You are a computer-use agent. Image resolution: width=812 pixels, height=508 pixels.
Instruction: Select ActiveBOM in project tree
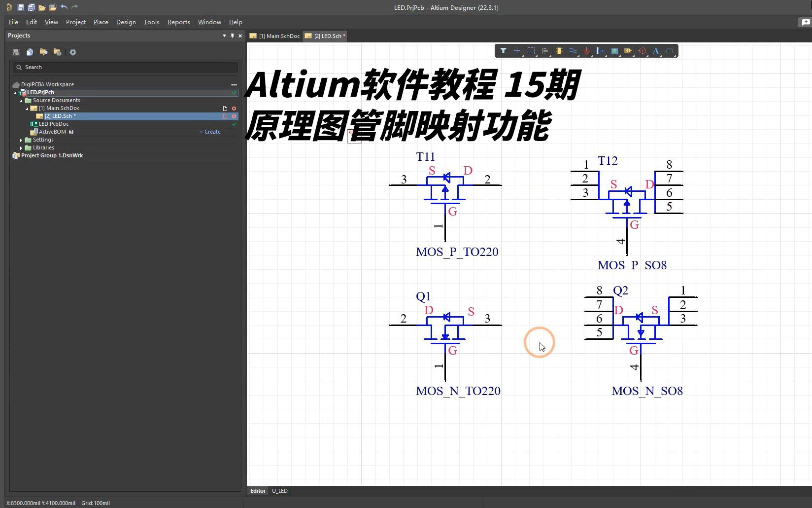point(52,132)
